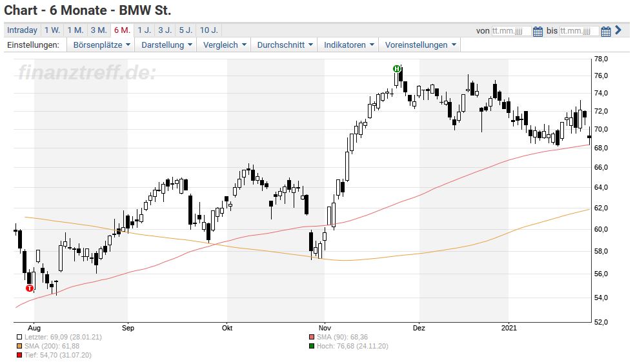
Task: Click 'Hoch: 76,68 (24.11.20)' legend text
Action: [352, 346]
